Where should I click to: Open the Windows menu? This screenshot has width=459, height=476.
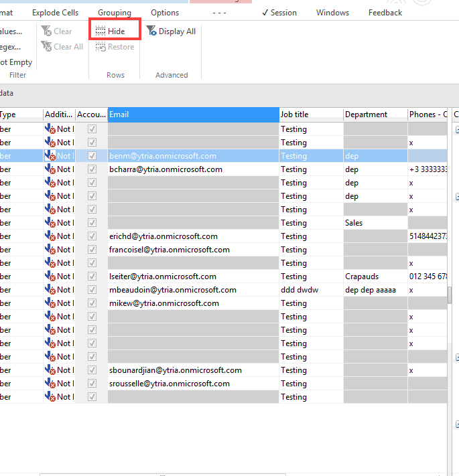(x=332, y=13)
